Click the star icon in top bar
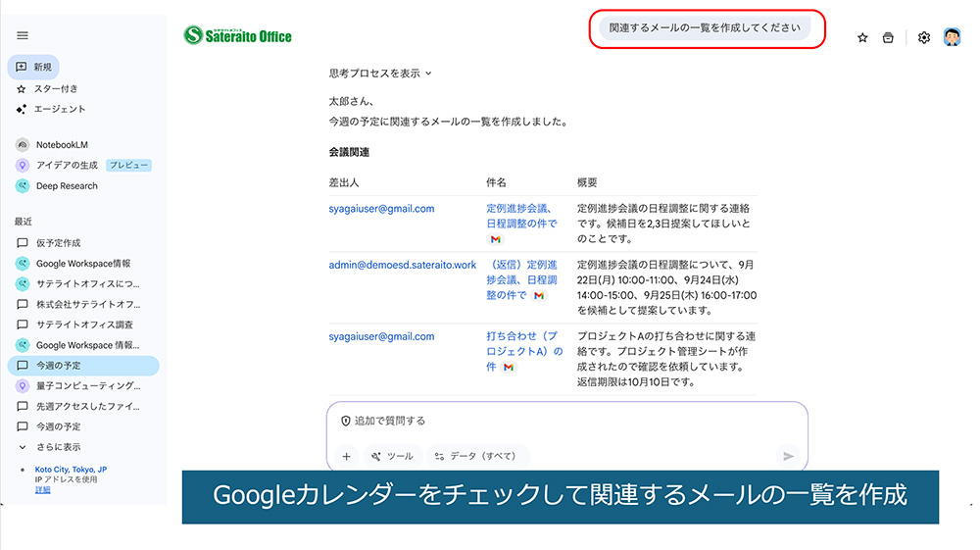 click(862, 38)
